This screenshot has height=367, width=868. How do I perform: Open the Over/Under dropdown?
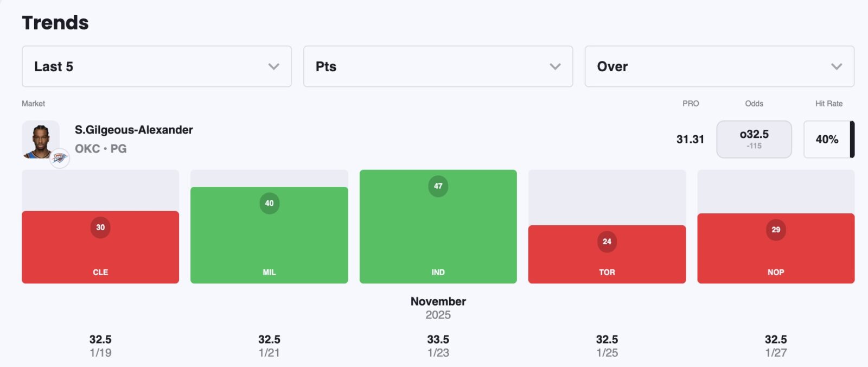pyautogui.click(x=719, y=66)
